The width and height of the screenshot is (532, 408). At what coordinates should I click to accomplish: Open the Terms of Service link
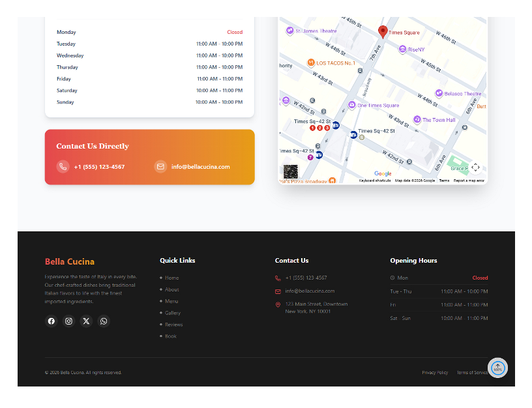472,372
